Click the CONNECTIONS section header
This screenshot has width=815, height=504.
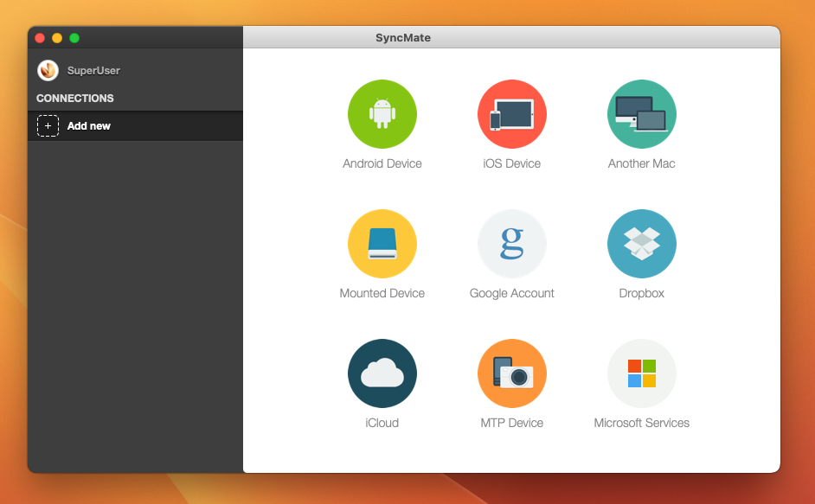75,99
